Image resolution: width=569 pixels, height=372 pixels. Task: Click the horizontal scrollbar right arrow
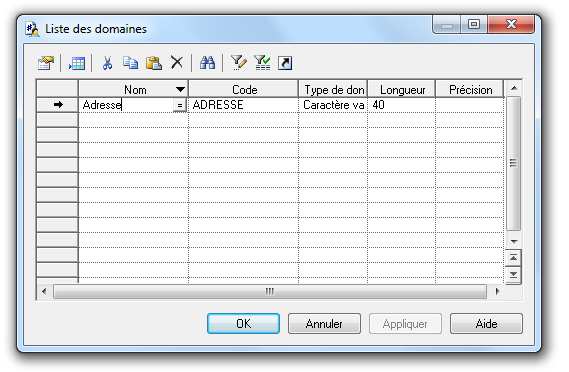point(497,291)
